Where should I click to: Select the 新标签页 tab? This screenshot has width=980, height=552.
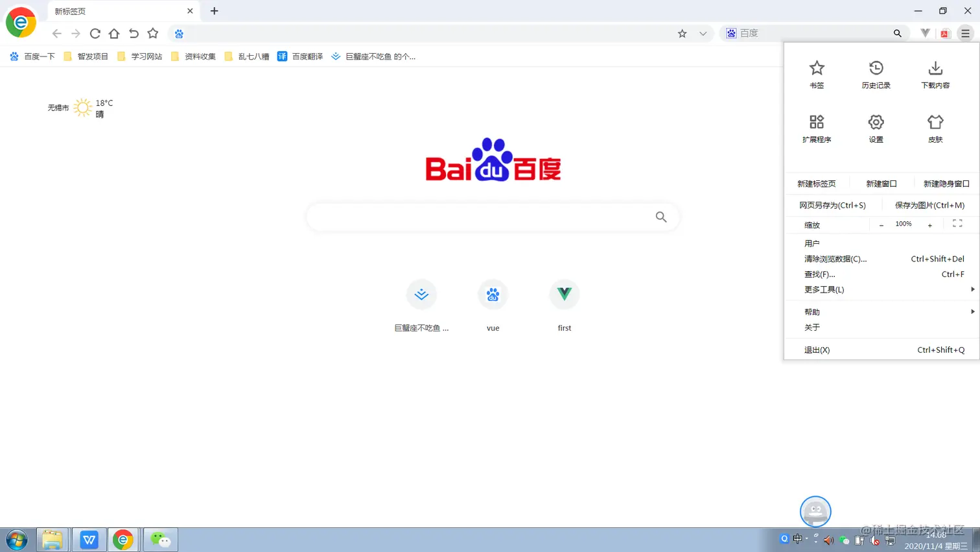[123, 11]
